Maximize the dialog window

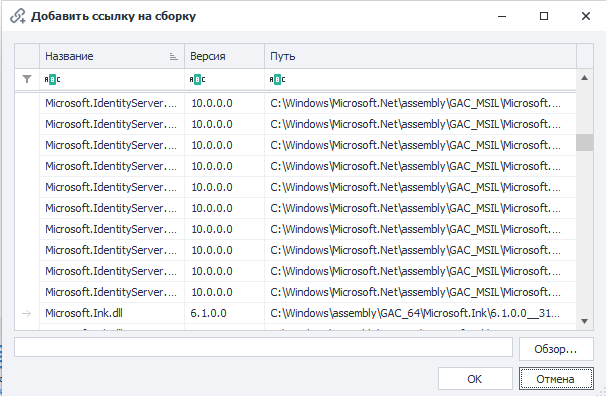(544, 16)
